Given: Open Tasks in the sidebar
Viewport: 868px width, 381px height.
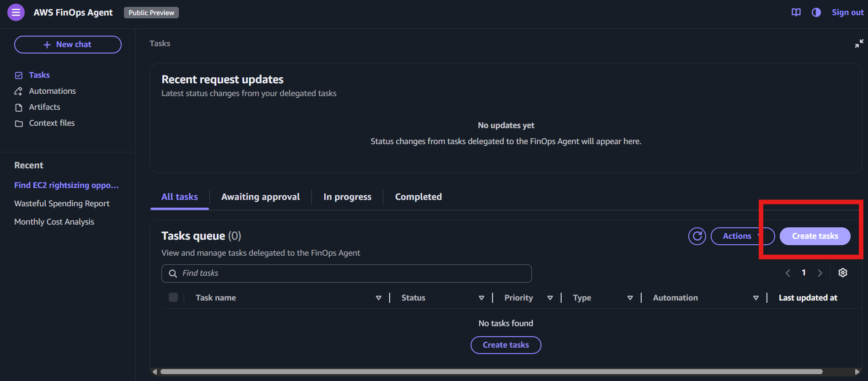Looking at the screenshot, I should (39, 75).
